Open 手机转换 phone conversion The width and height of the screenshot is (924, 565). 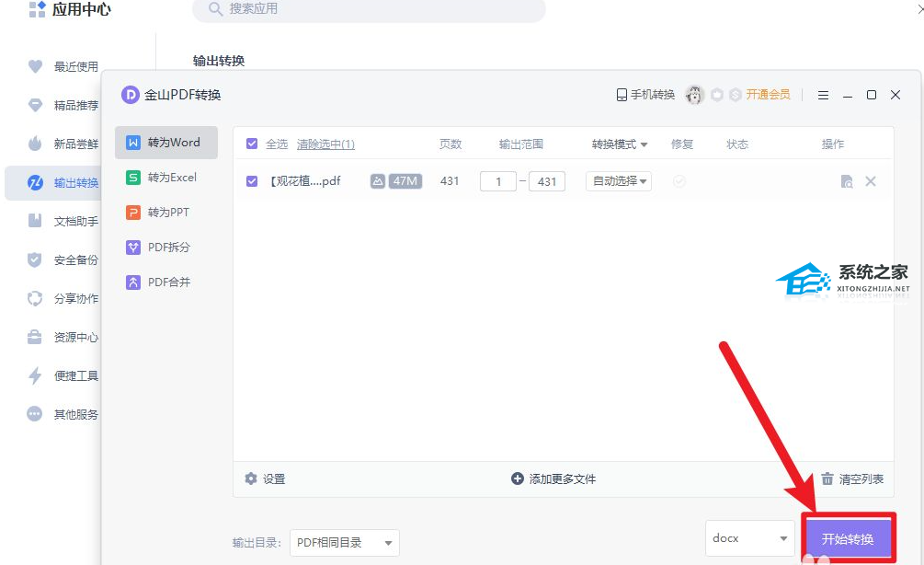point(645,95)
